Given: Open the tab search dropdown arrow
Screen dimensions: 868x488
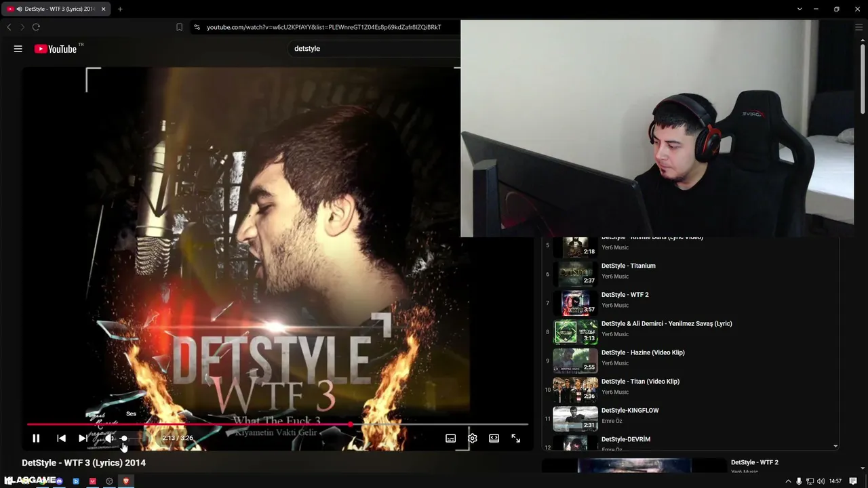Looking at the screenshot, I should pyautogui.click(x=800, y=9).
